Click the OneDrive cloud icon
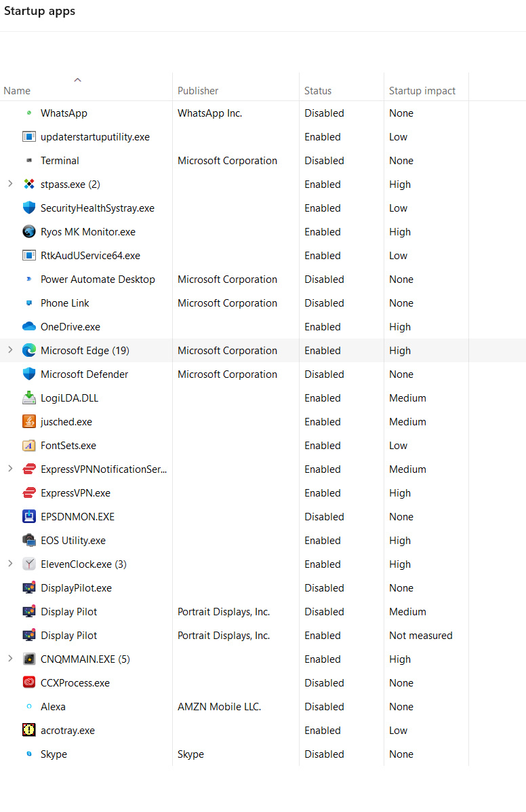The height and width of the screenshot is (812, 526). pos(29,327)
